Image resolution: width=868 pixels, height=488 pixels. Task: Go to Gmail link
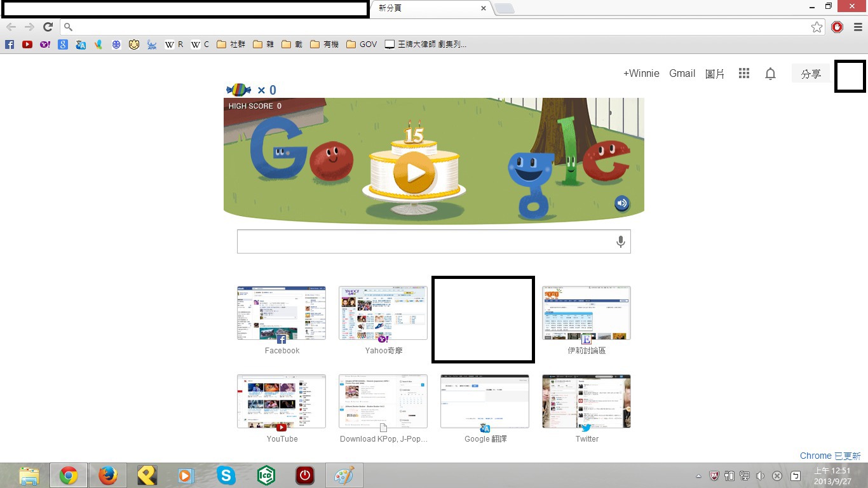coord(682,74)
